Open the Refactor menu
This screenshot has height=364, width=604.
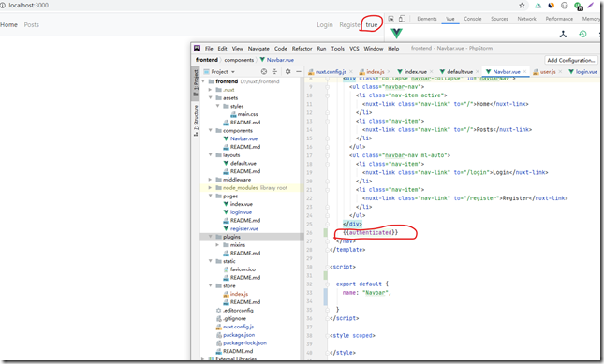click(x=302, y=49)
